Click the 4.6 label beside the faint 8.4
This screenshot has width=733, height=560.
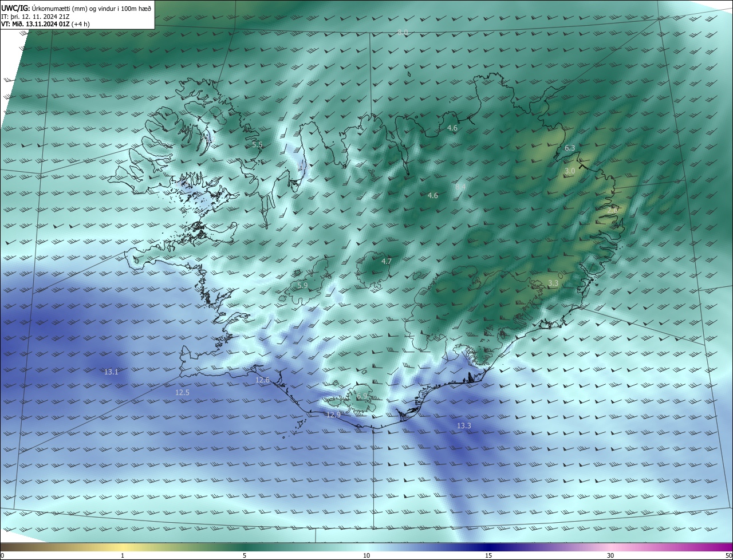[x=432, y=196]
